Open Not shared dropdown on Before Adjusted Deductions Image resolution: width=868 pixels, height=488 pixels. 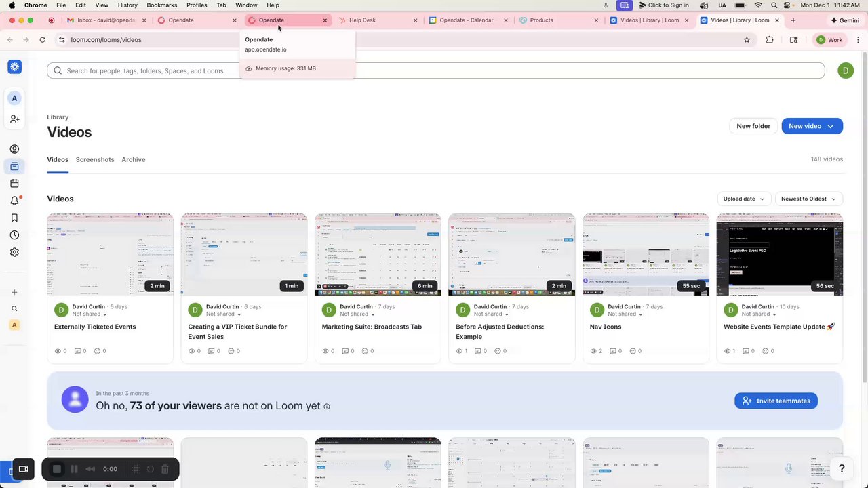point(492,314)
